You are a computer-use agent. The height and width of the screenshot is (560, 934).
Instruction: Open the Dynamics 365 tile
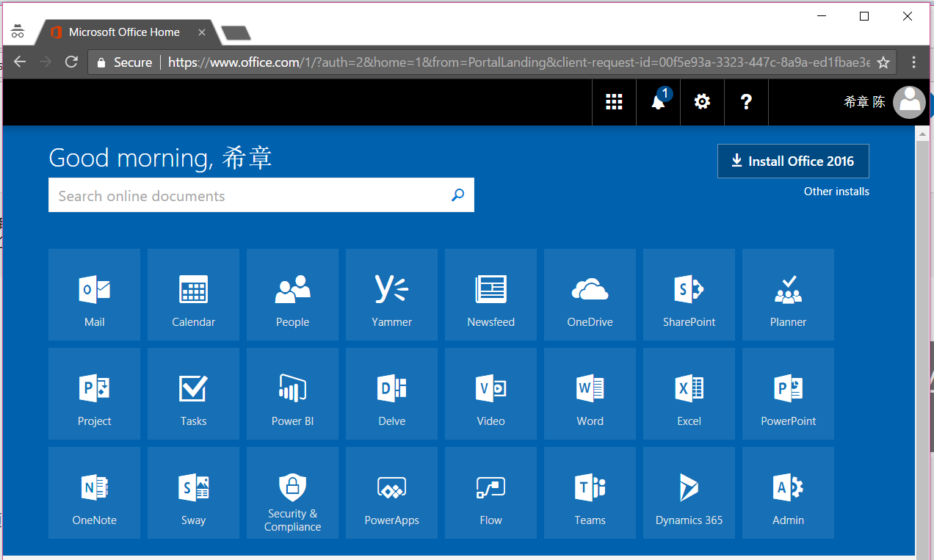tap(689, 492)
